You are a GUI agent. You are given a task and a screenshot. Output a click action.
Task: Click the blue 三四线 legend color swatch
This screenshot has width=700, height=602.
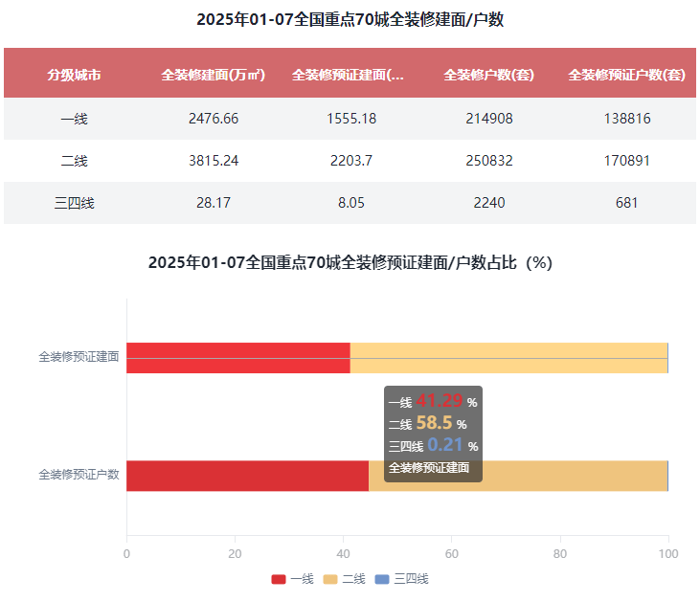pyautogui.click(x=382, y=579)
